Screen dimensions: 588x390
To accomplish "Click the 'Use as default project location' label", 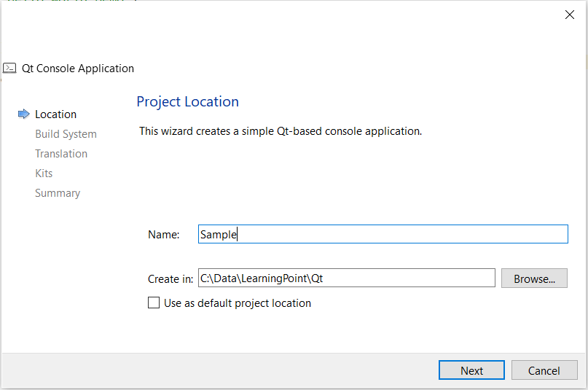I will click(x=238, y=303).
